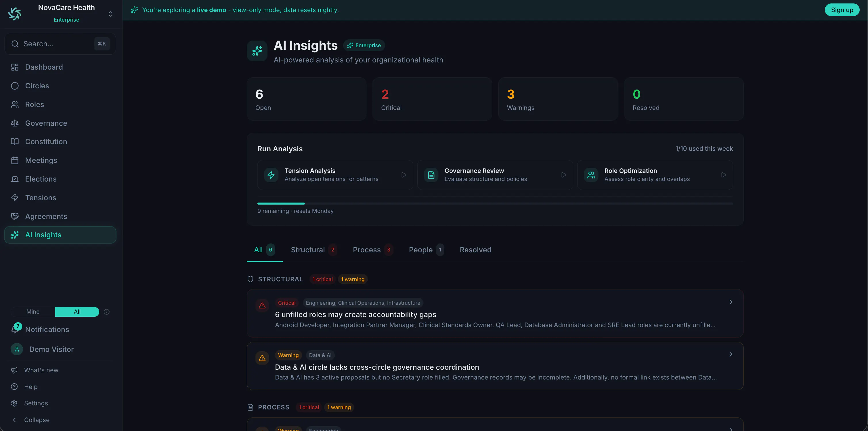Click the Tension Analysis lightning icon
Image resolution: width=868 pixels, height=431 pixels.
pos(271,175)
